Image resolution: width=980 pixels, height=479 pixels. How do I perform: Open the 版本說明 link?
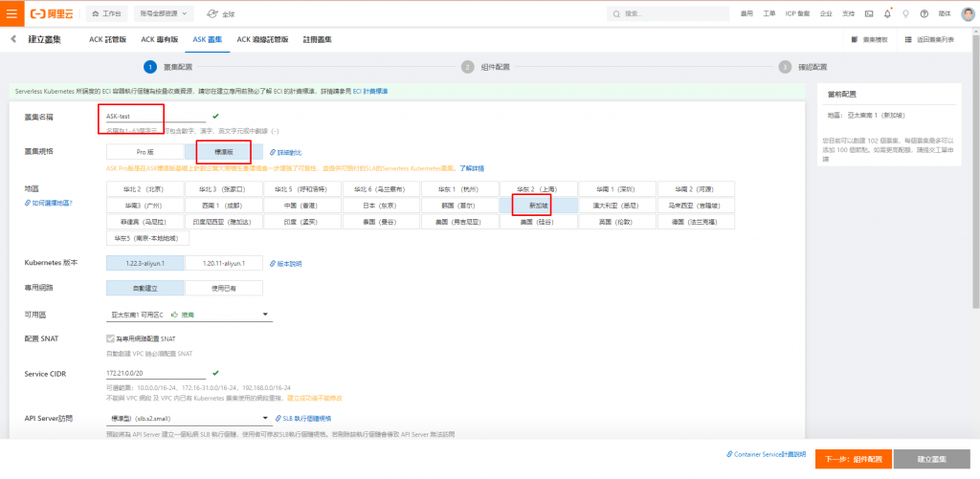(285, 264)
